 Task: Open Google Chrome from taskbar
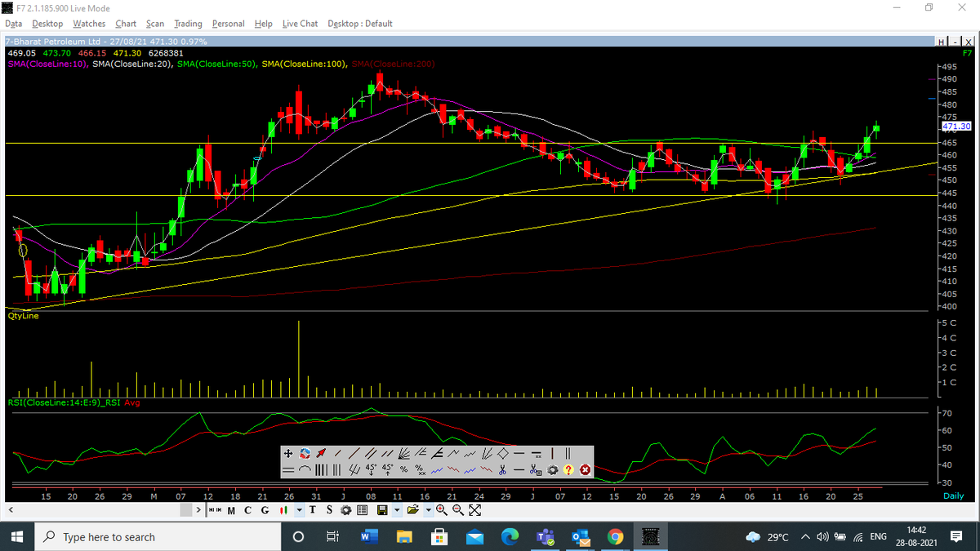(615, 536)
